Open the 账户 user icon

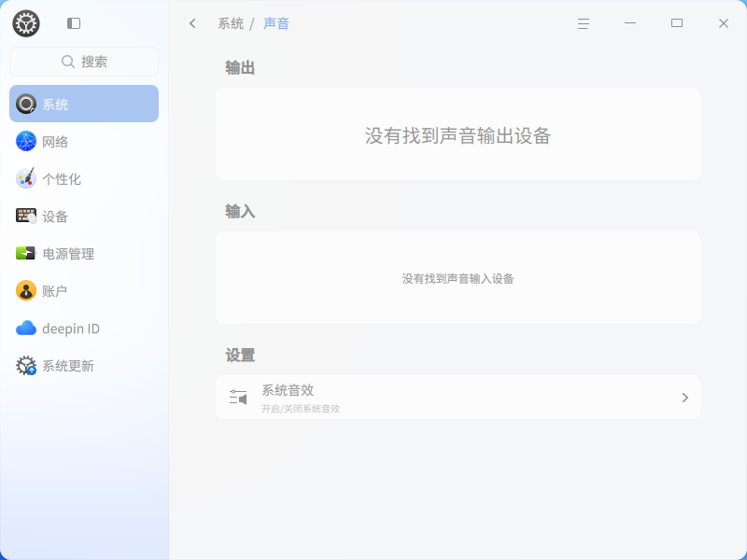(26, 290)
